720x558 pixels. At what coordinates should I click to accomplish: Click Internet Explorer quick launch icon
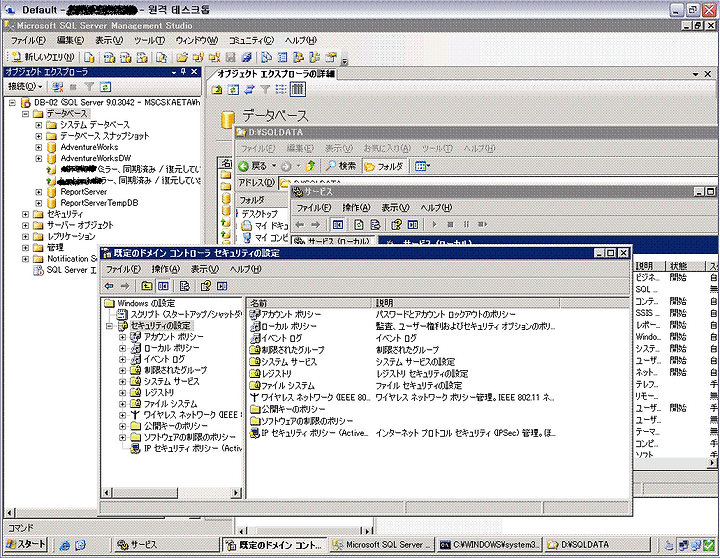click(65, 545)
